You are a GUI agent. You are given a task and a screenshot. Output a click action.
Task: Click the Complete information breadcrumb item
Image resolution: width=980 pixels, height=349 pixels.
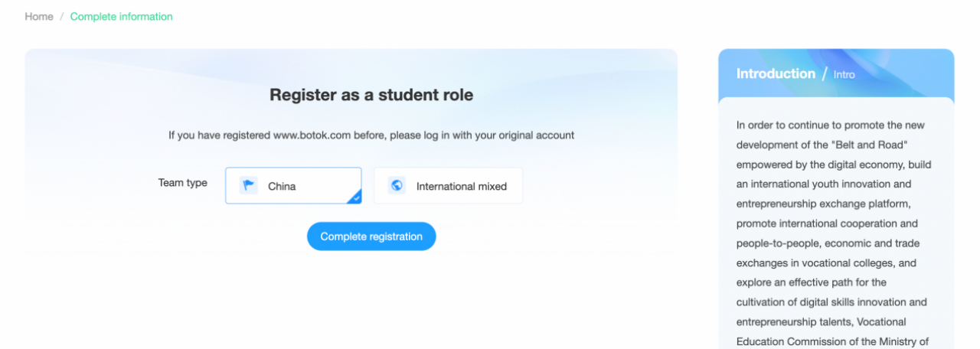122,16
